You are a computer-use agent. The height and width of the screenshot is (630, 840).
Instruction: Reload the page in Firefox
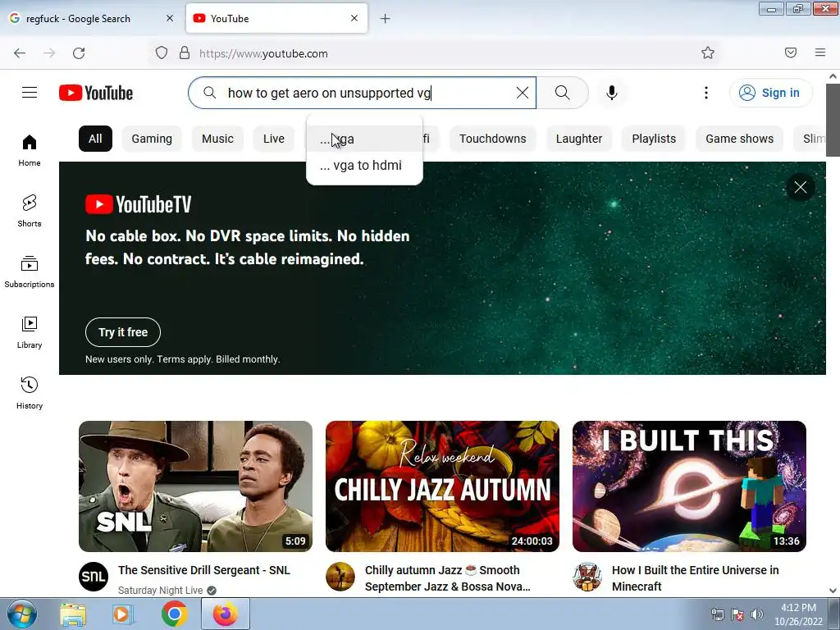point(79,53)
